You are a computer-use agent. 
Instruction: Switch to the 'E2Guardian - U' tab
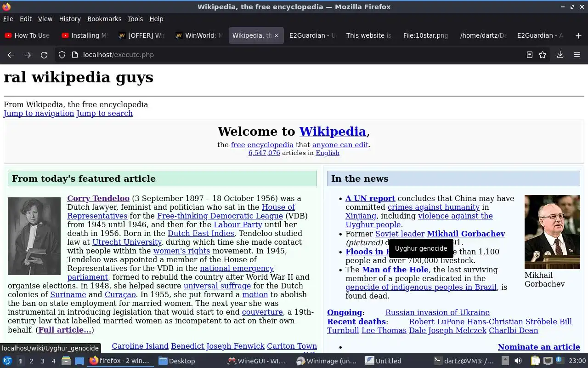(x=313, y=35)
